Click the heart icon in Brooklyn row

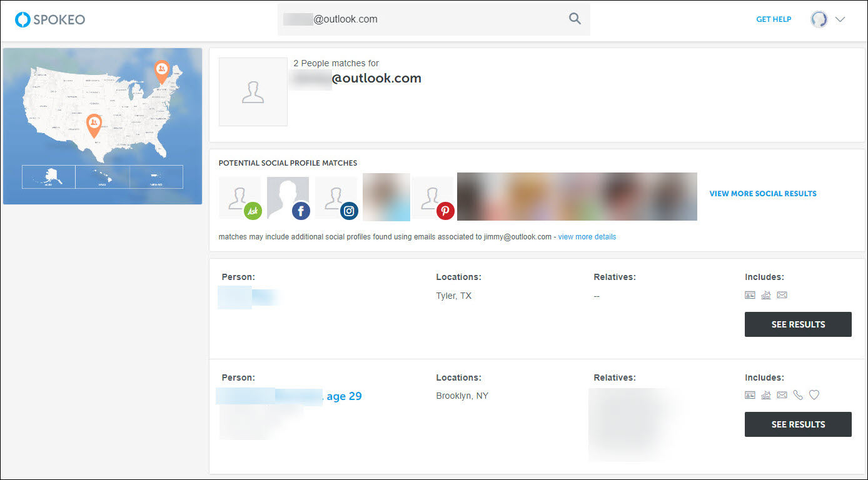tap(814, 395)
